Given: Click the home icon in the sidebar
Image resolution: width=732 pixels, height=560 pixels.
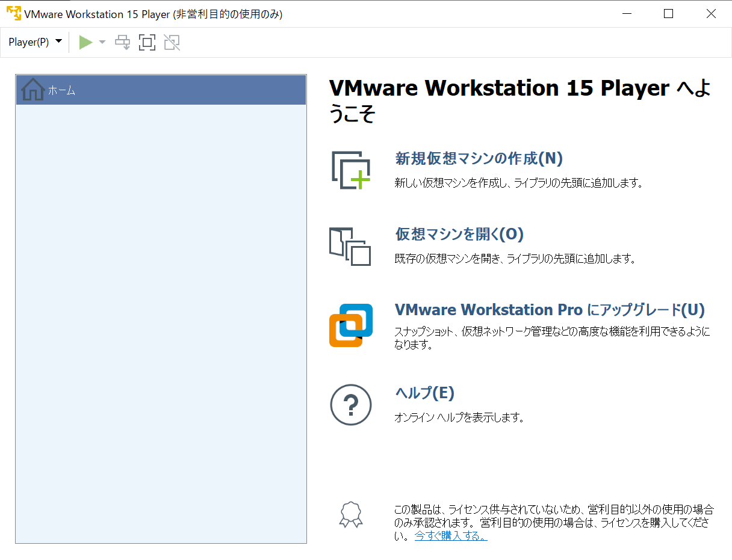Looking at the screenshot, I should [x=32, y=90].
